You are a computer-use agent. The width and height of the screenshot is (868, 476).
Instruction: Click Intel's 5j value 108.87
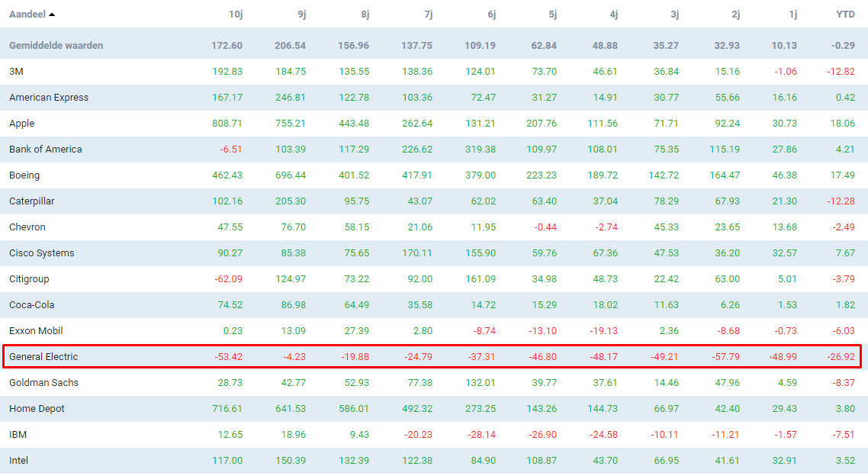click(x=542, y=461)
